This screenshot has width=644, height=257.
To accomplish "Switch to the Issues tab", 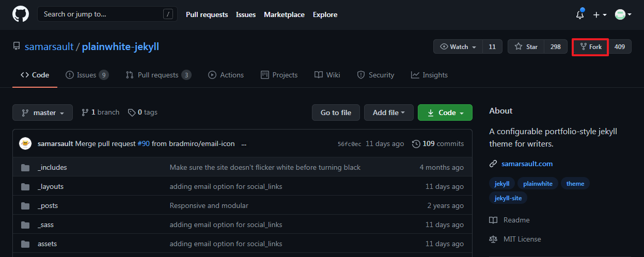I will click(87, 75).
